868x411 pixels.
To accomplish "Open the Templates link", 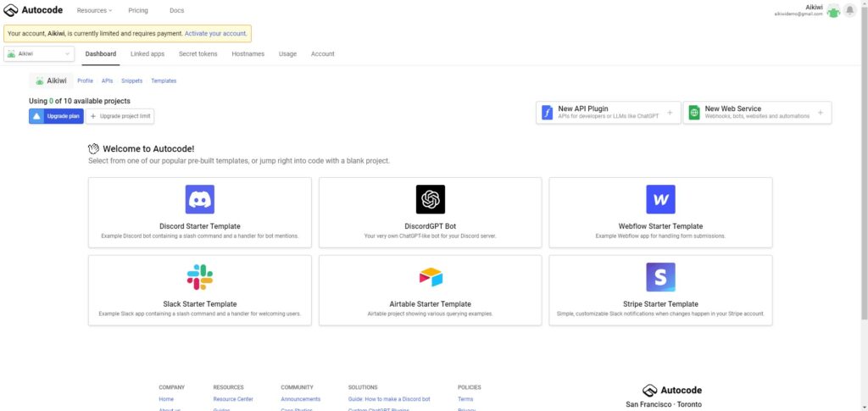I will [x=164, y=81].
